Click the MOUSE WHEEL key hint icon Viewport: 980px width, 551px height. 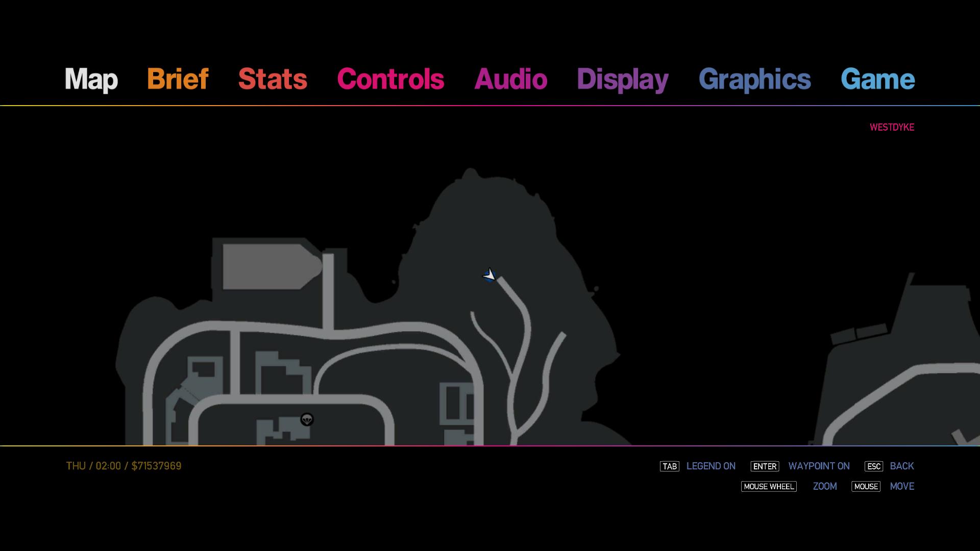point(768,487)
